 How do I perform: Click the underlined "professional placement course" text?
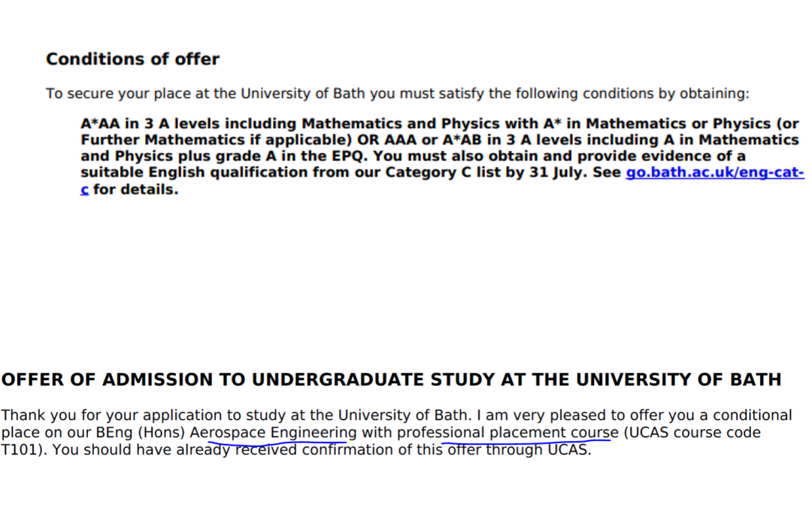[x=507, y=433]
